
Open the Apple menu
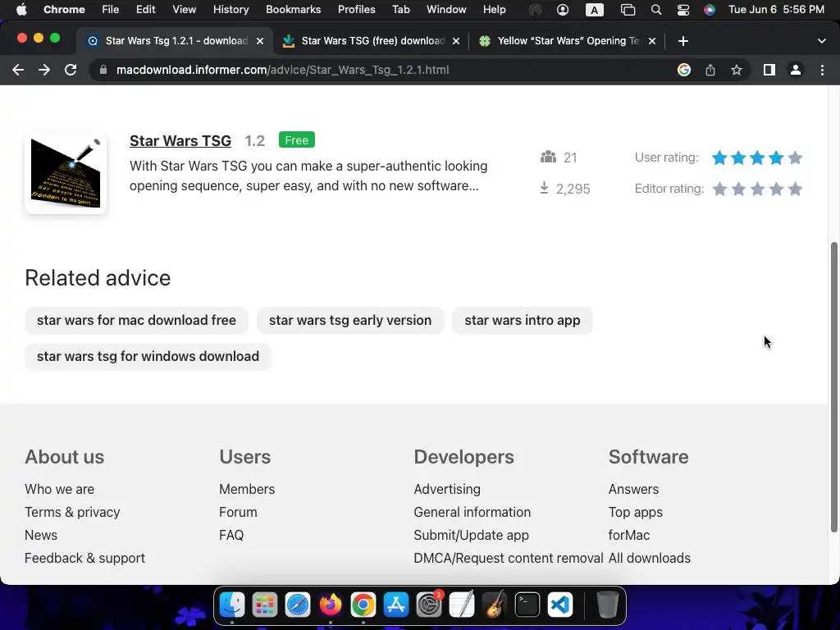coord(21,10)
